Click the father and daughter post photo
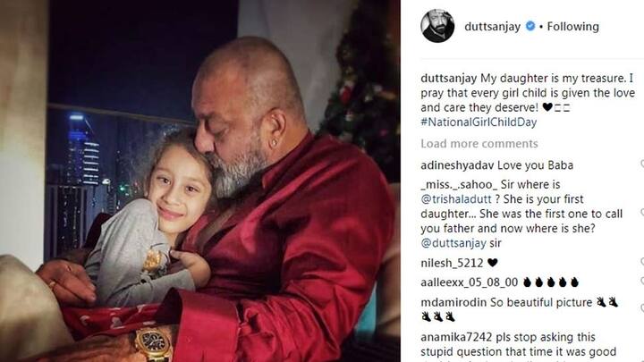 (x=200, y=181)
